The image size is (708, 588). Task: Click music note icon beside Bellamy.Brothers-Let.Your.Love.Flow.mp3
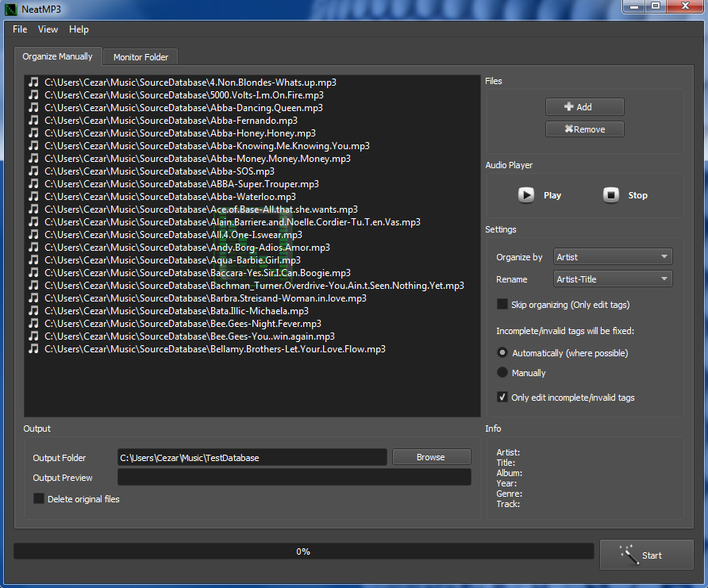[x=33, y=349]
